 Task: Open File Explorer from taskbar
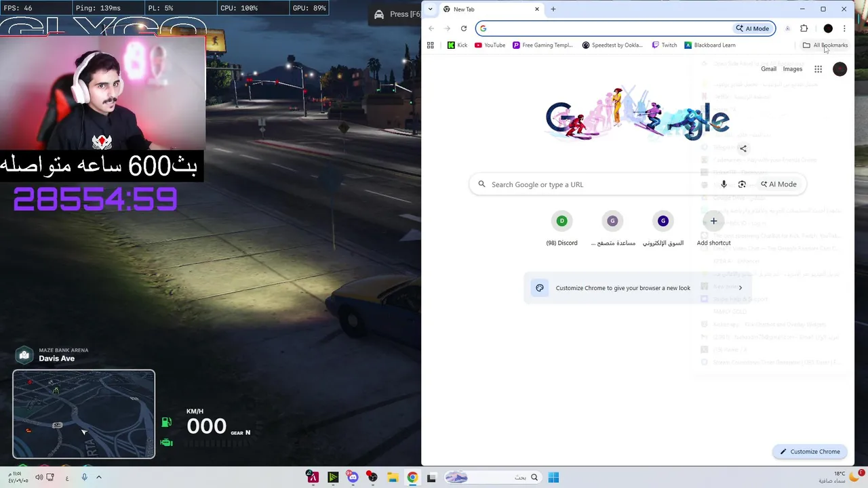[393, 478]
